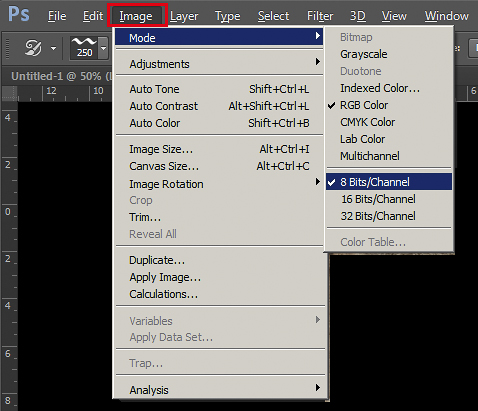Click the Alt+Ctrl+C shortcut text

click(283, 166)
